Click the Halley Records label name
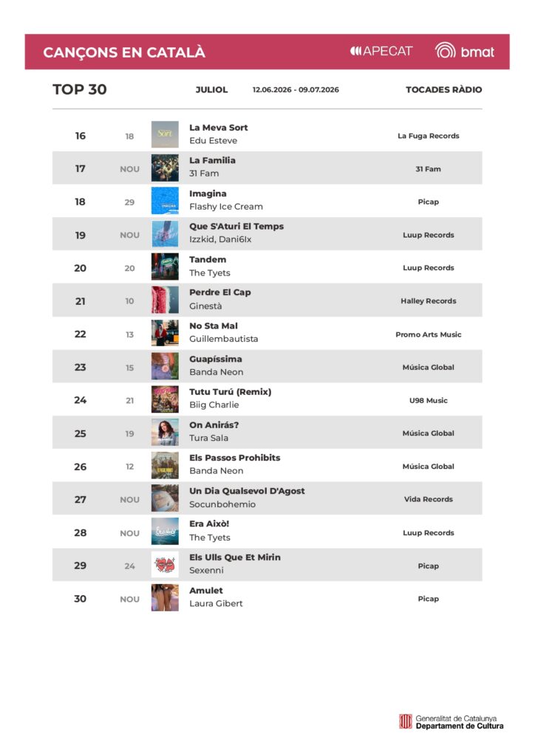 (429, 301)
